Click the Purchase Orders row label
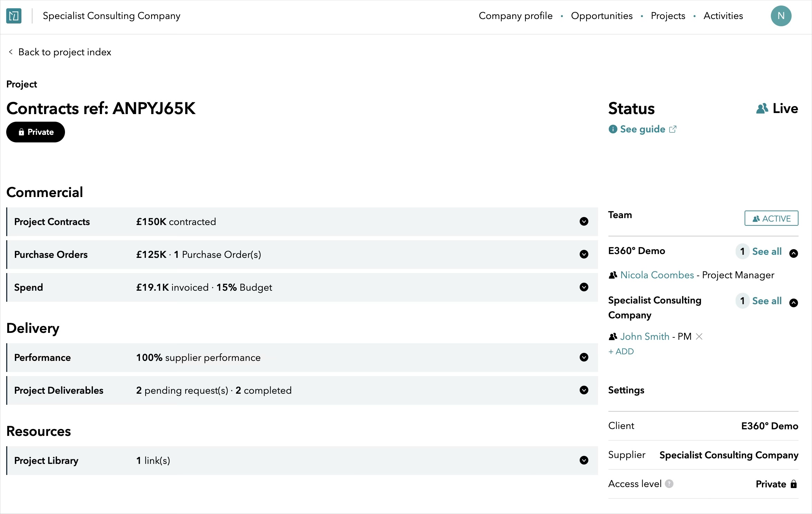The height and width of the screenshot is (514, 812). click(51, 254)
